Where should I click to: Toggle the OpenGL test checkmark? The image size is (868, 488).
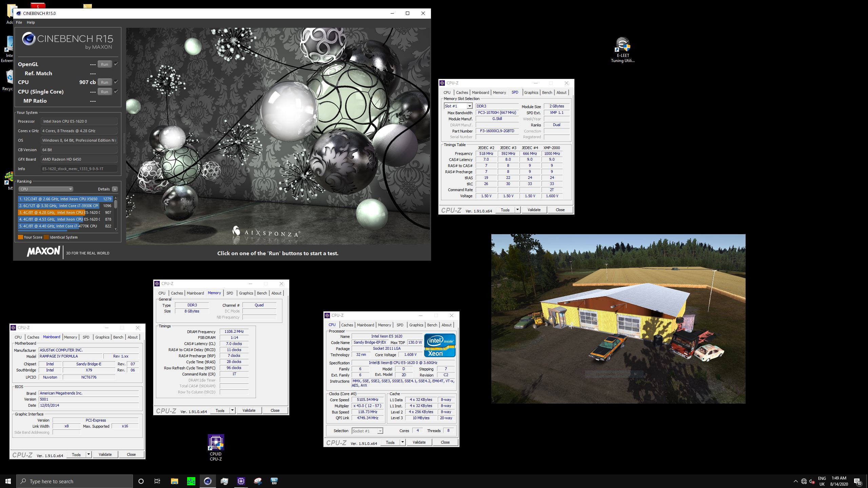click(116, 64)
